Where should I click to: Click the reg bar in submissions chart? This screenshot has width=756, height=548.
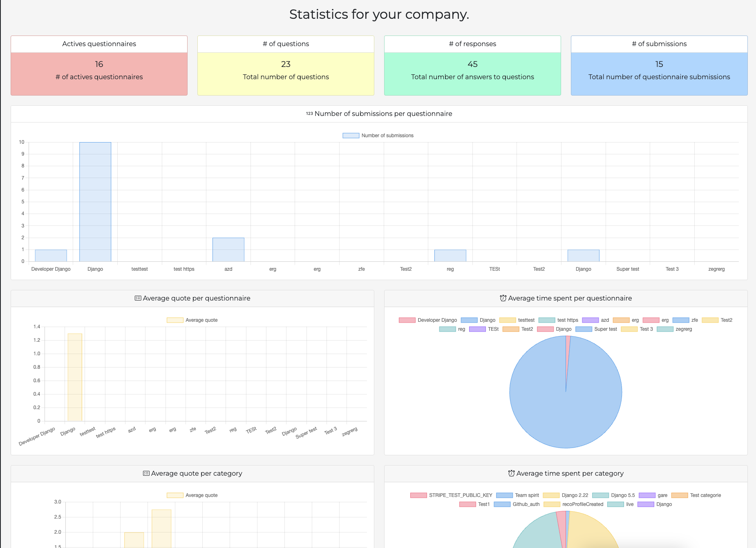click(x=450, y=256)
